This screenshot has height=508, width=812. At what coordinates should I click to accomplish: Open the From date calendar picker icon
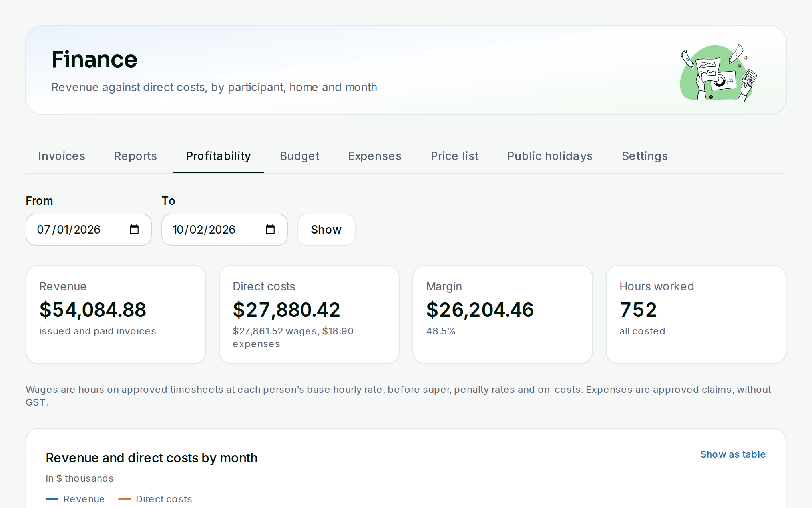(134, 229)
